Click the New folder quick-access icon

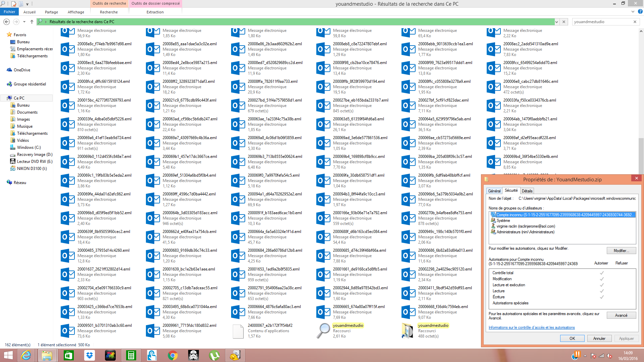point(21,4)
